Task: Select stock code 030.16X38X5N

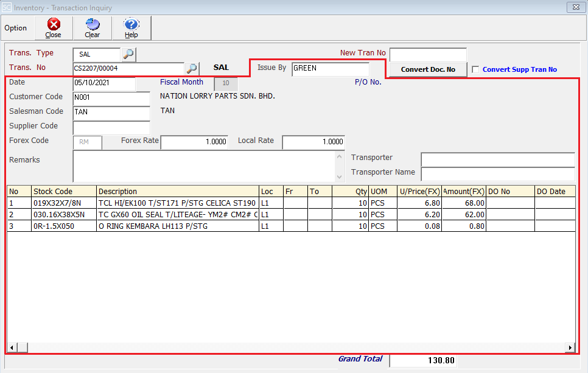Action: (x=64, y=214)
